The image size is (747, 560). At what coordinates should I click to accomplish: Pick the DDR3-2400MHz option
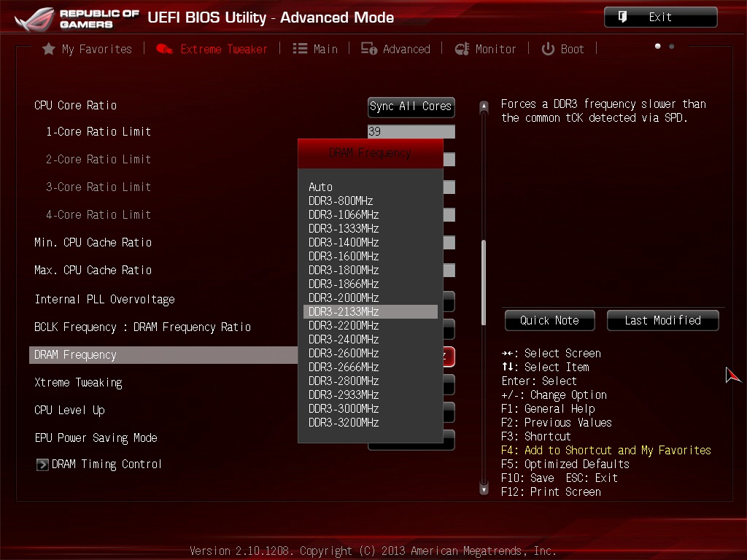344,340
